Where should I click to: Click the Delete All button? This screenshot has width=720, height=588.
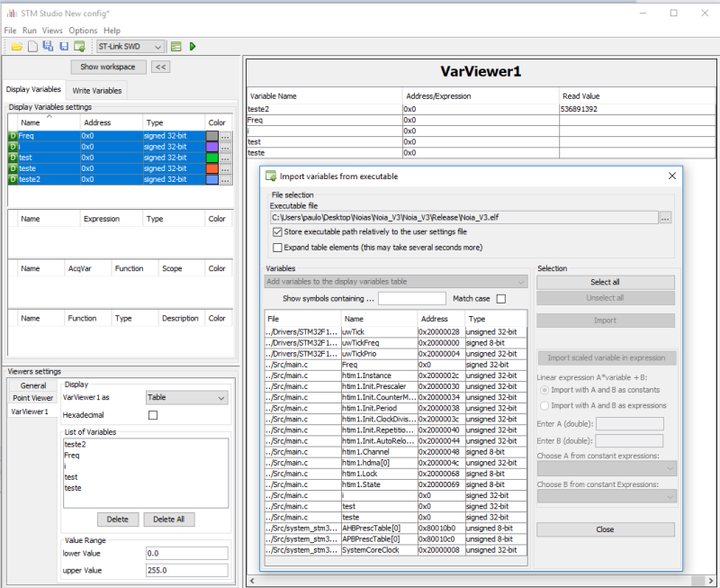[x=169, y=519]
